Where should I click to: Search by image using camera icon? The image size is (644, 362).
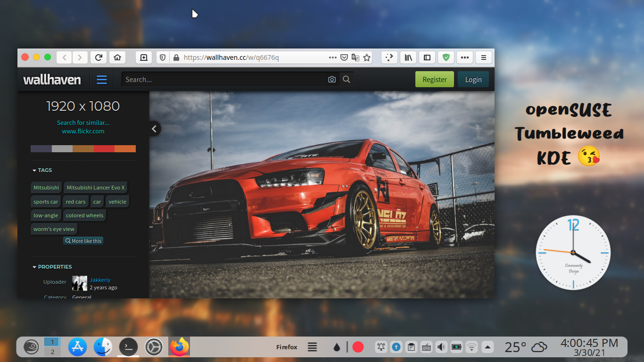(332, 80)
